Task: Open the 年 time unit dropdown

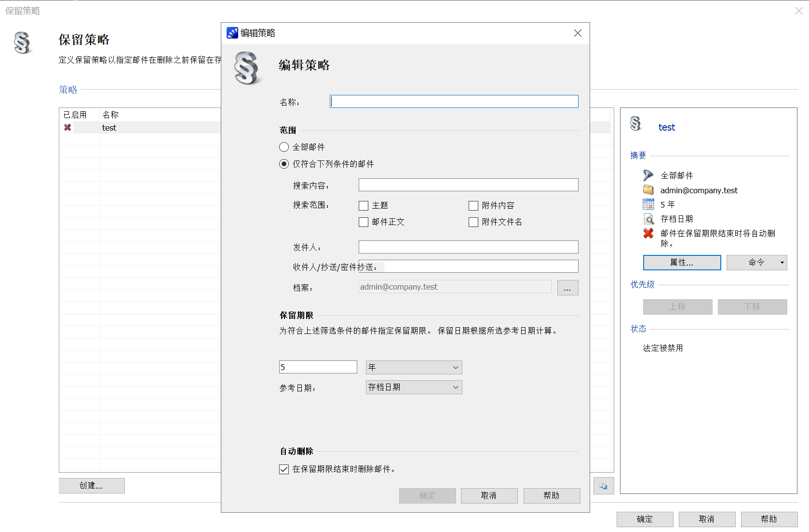Action: tap(414, 367)
